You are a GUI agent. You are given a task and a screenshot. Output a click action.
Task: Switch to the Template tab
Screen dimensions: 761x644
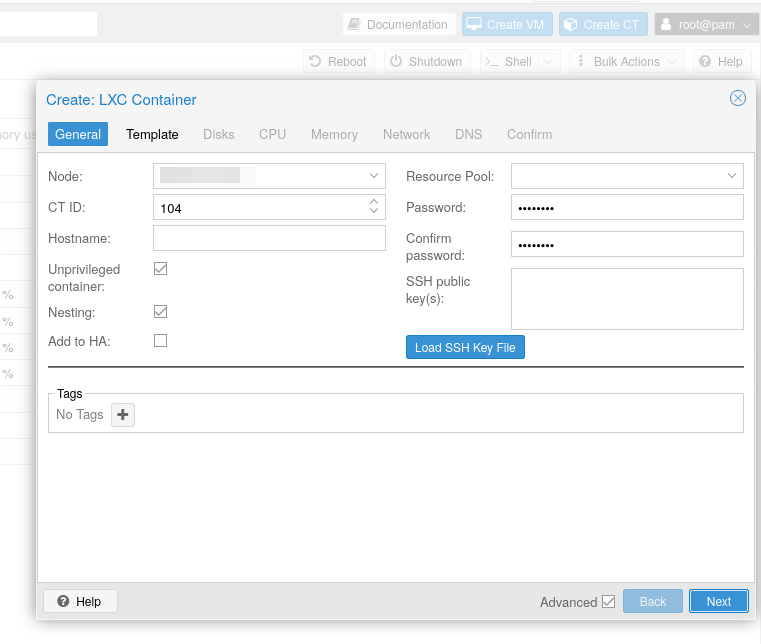(x=152, y=134)
